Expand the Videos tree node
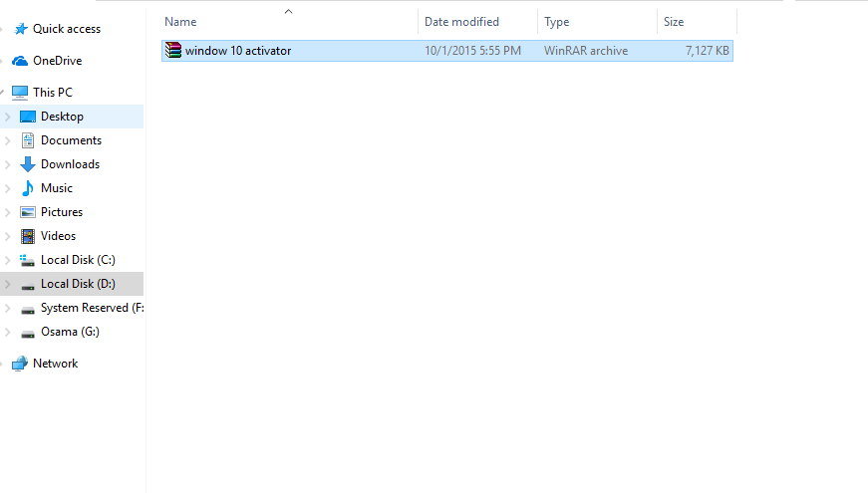The image size is (868, 493). pos(8,236)
